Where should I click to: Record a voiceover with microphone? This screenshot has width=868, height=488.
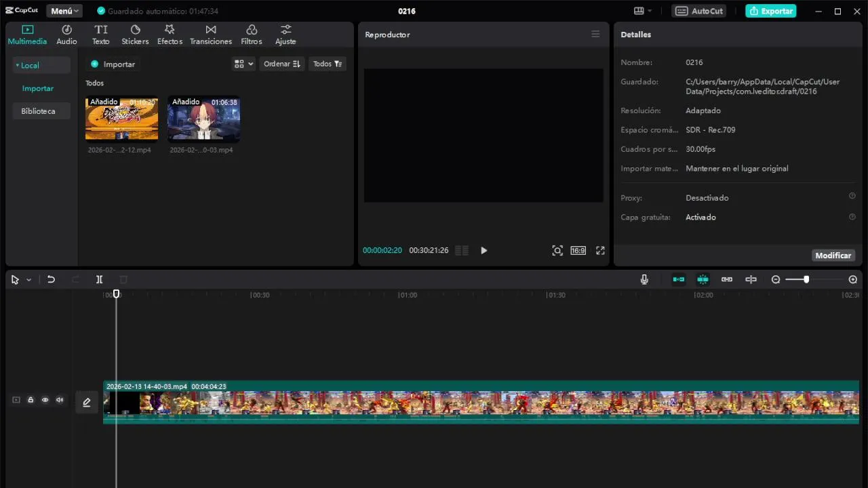[x=644, y=279]
